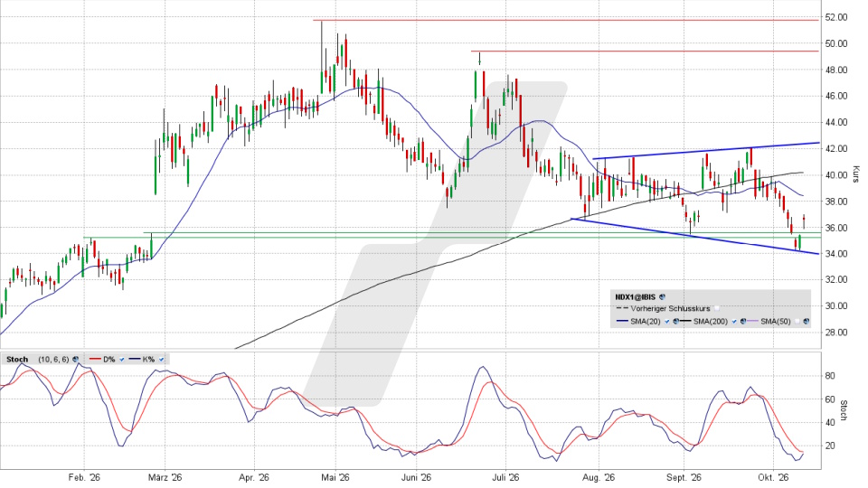This screenshot has height=488, width=868.
Task: Click the NDX1@IBIS legend label
Action: point(636,297)
